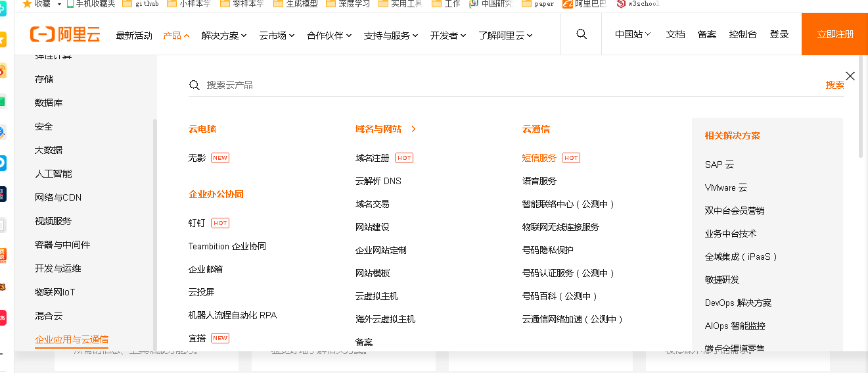Select 人工智能 category
868x373 pixels.
(x=53, y=174)
